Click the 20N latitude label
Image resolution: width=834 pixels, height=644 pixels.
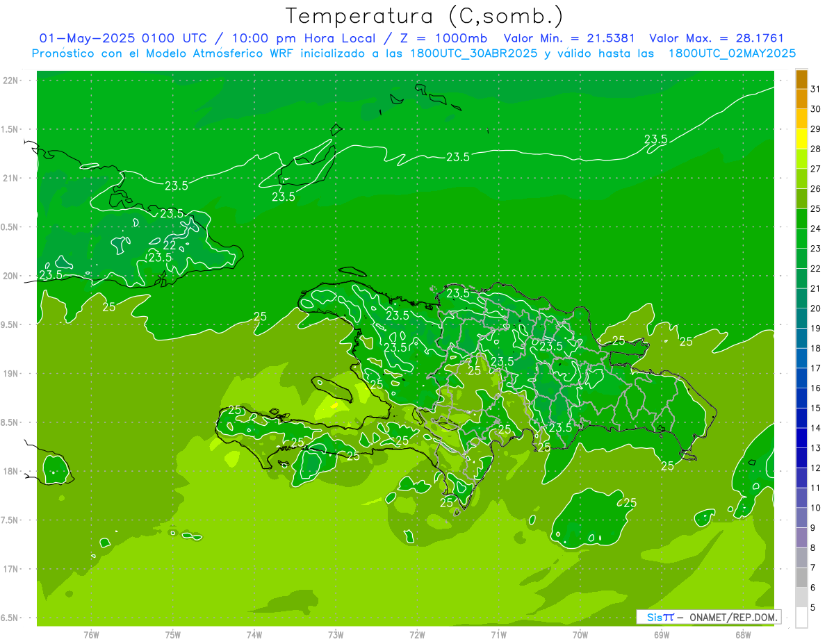10,276
